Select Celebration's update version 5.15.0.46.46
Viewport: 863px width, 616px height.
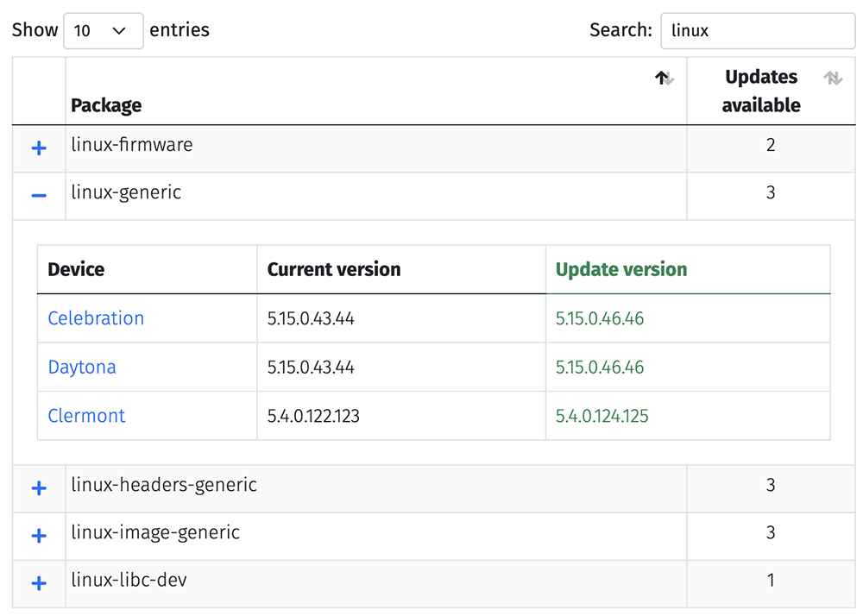click(x=600, y=318)
